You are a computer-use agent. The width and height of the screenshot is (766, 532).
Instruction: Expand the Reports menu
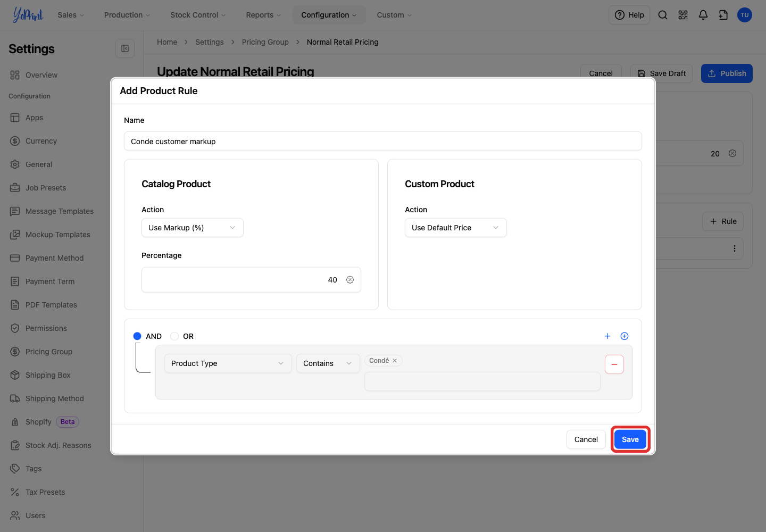pyautogui.click(x=263, y=15)
